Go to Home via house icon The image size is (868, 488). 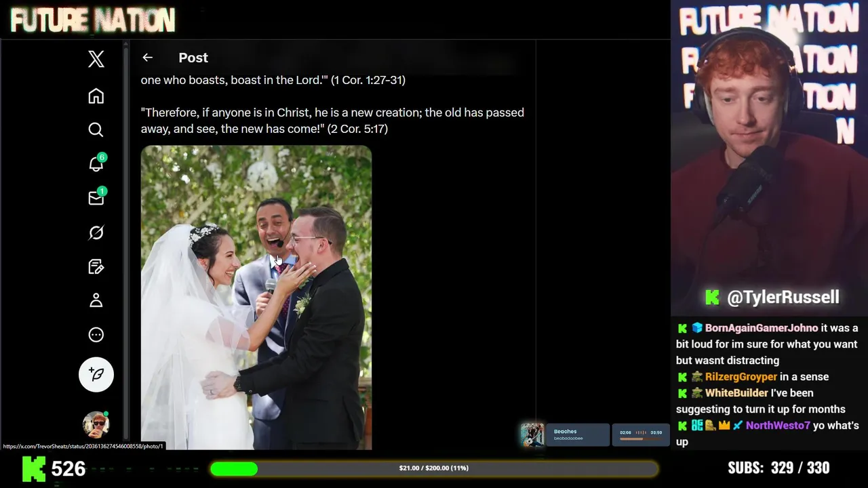pyautogui.click(x=96, y=96)
